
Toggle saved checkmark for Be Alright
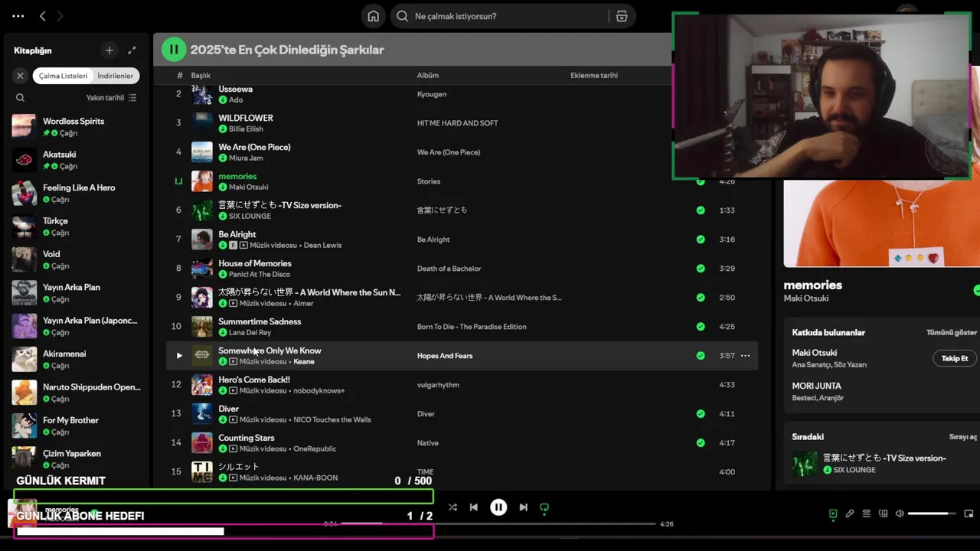tap(701, 240)
